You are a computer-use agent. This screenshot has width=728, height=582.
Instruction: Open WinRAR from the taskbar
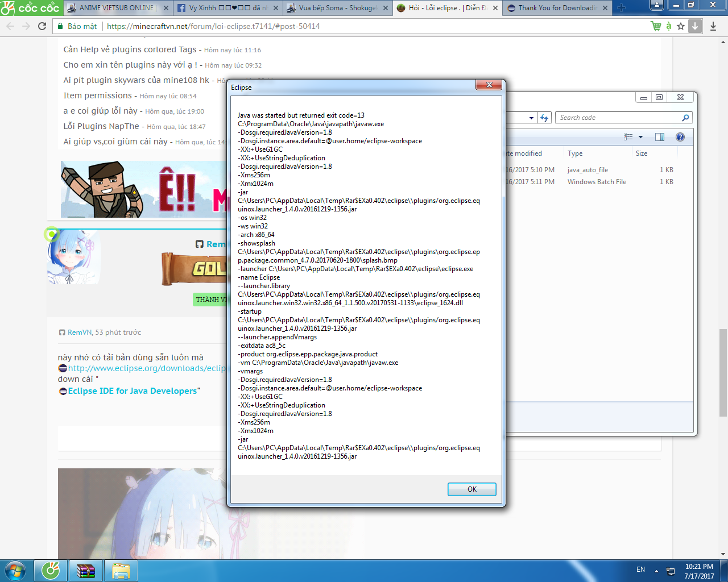(x=85, y=571)
